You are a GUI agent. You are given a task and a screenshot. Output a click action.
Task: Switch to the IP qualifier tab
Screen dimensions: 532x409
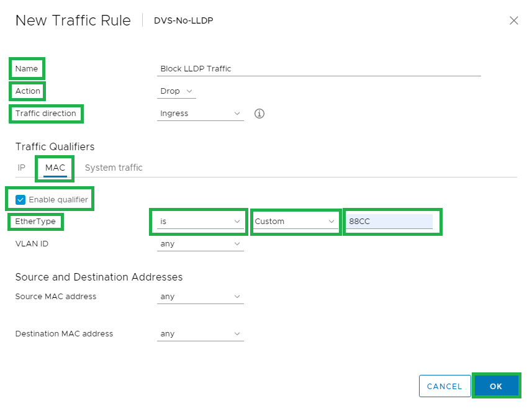tap(22, 168)
